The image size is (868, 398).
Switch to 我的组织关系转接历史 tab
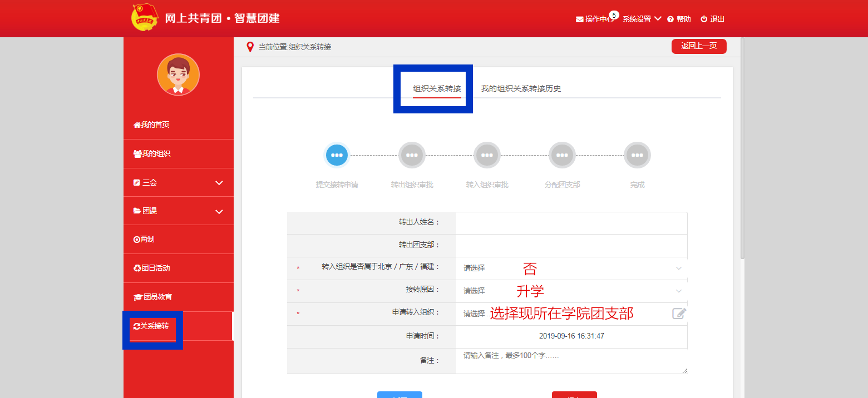click(521, 89)
